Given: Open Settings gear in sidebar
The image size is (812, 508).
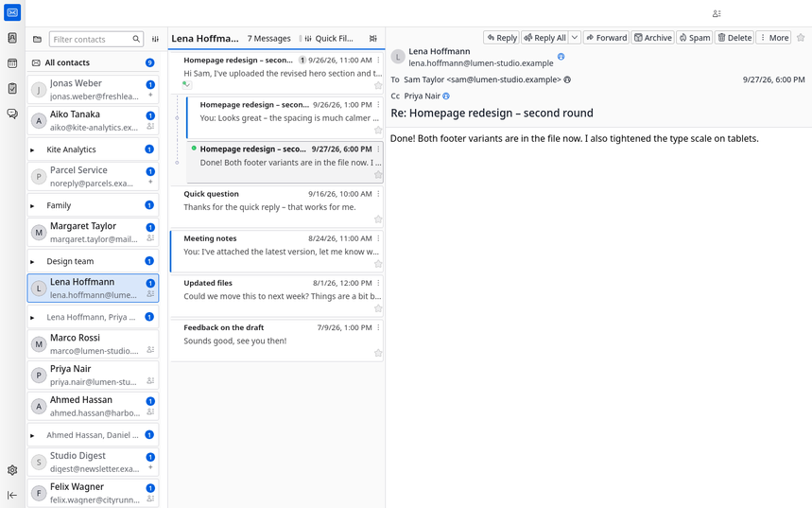Looking at the screenshot, I should click(x=12, y=470).
